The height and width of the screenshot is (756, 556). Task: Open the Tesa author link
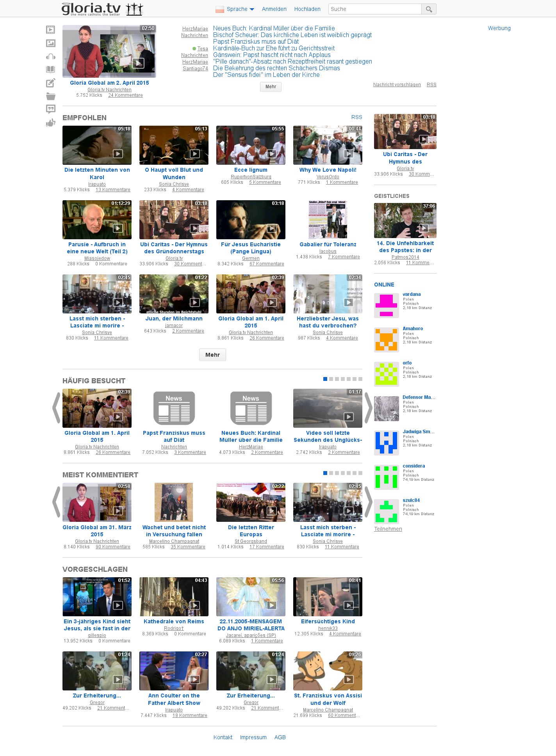[203, 49]
